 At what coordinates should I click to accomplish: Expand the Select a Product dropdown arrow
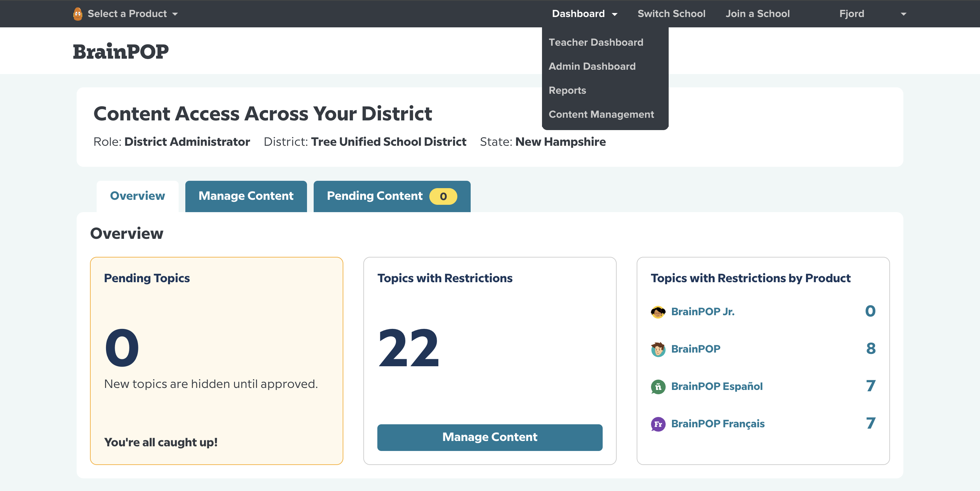[175, 14]
